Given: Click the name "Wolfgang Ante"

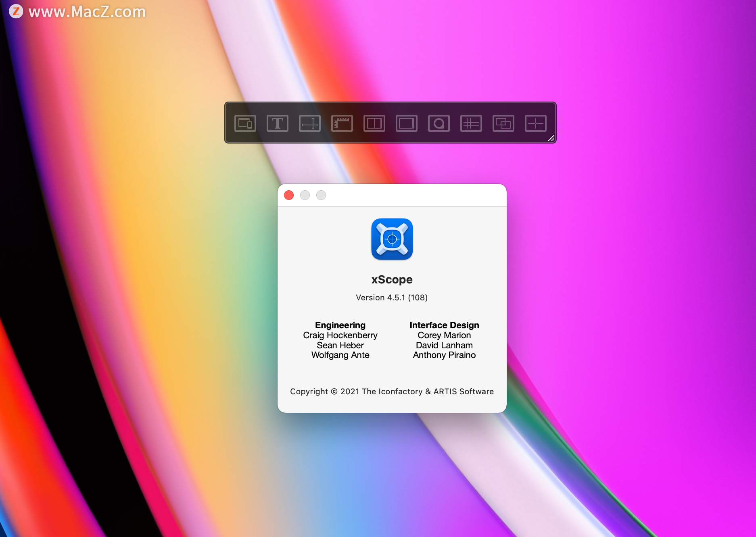Looking at the screenshot, I should [340, 355].
